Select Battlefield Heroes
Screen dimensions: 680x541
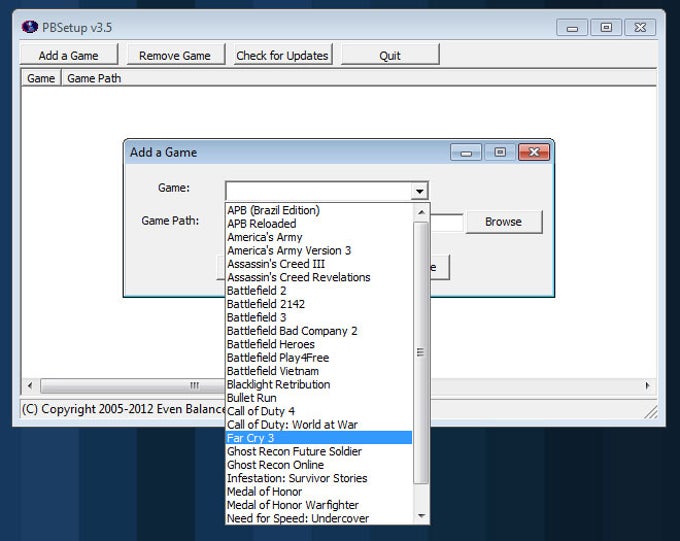[x=319, y=344]
